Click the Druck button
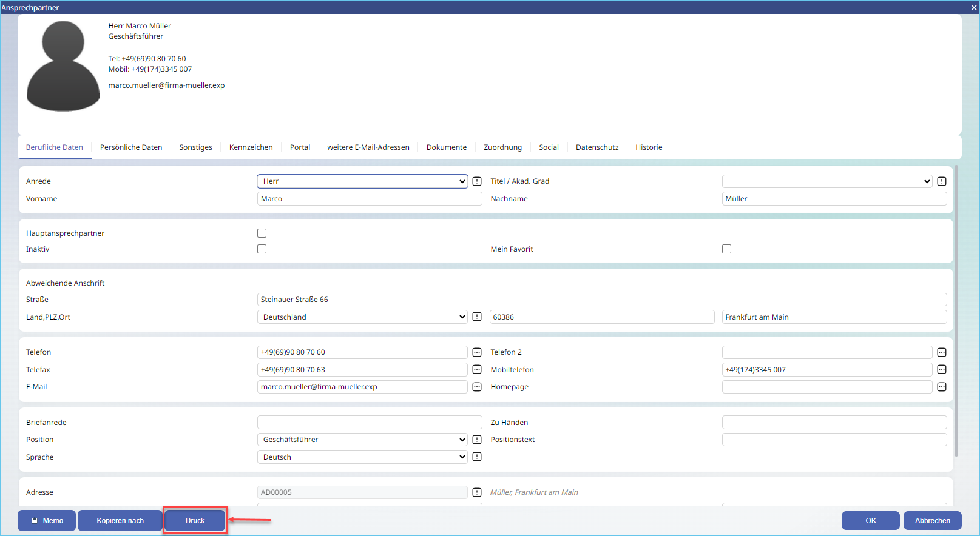Viewport: 980px width, 536px height. (195, 521)
